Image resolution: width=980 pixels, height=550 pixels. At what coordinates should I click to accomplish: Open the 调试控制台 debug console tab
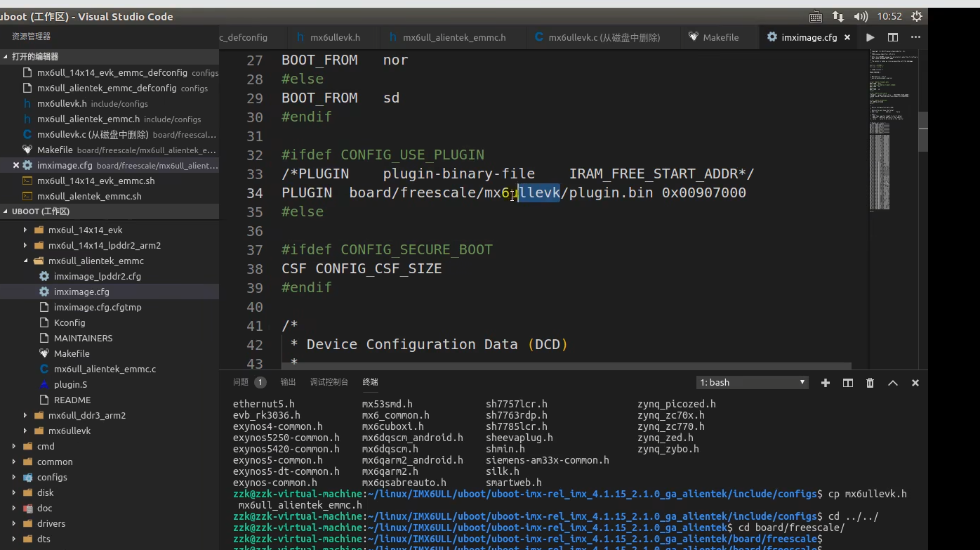click(x=329, y=382)
